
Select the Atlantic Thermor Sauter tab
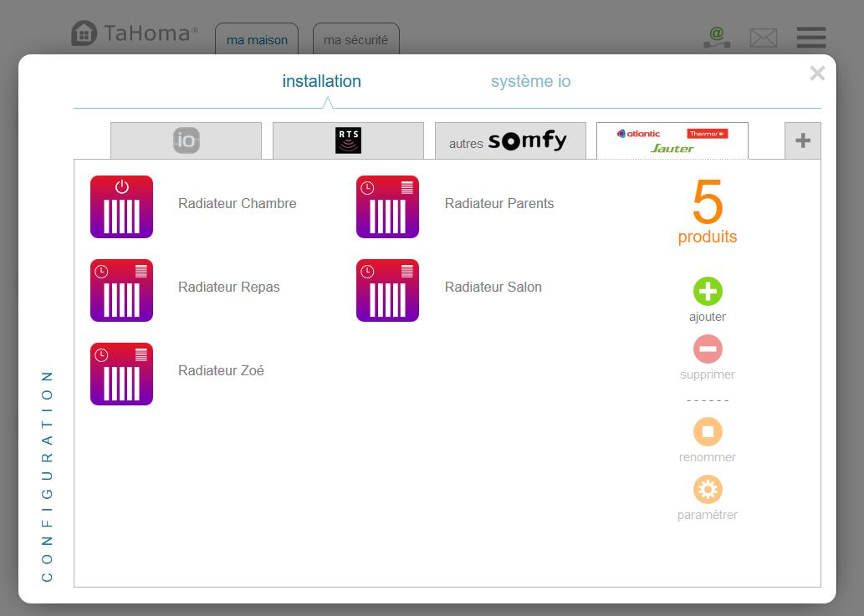pos(672,140)
